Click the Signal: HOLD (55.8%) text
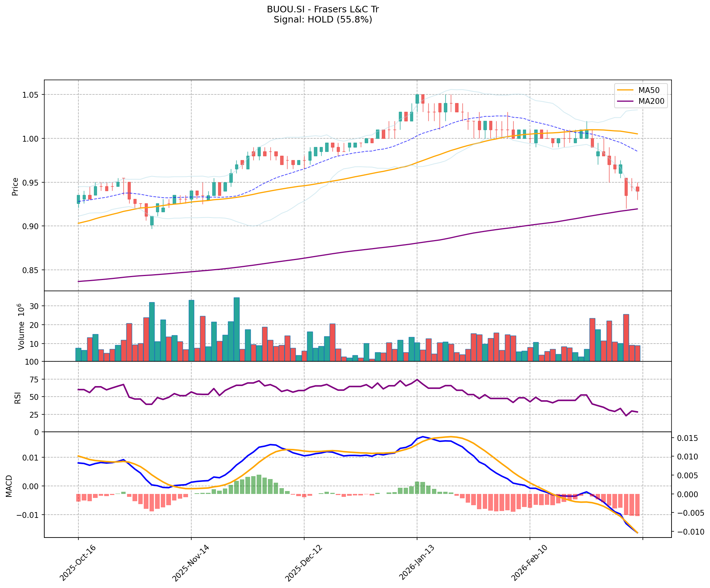 (x=323, y=20)
